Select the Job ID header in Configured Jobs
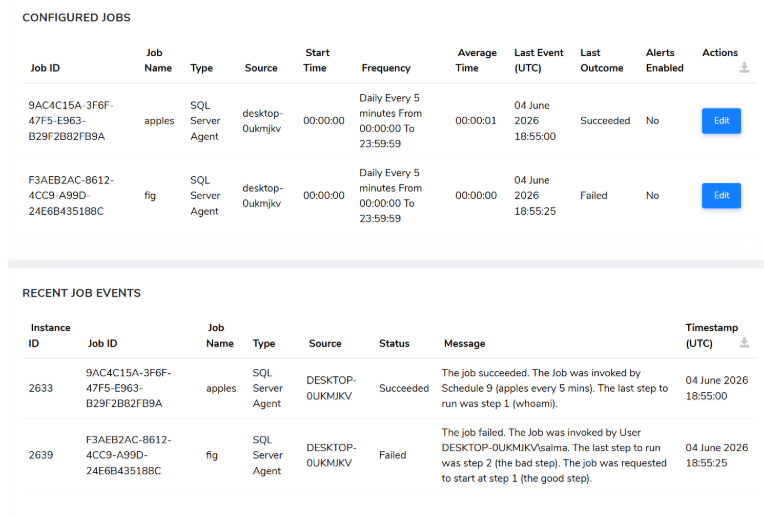 (x=45, y=68)
